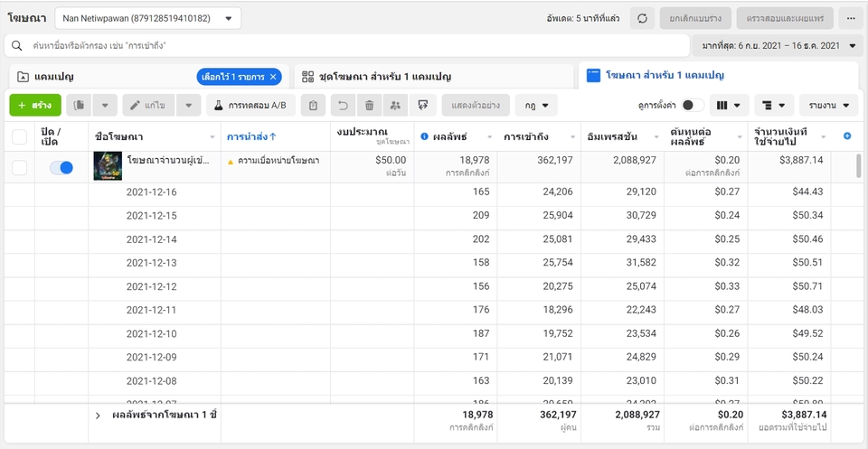Open the breakdown rows icon menu
This screenshot has height=449, width=868.
[x=773, y=105]
